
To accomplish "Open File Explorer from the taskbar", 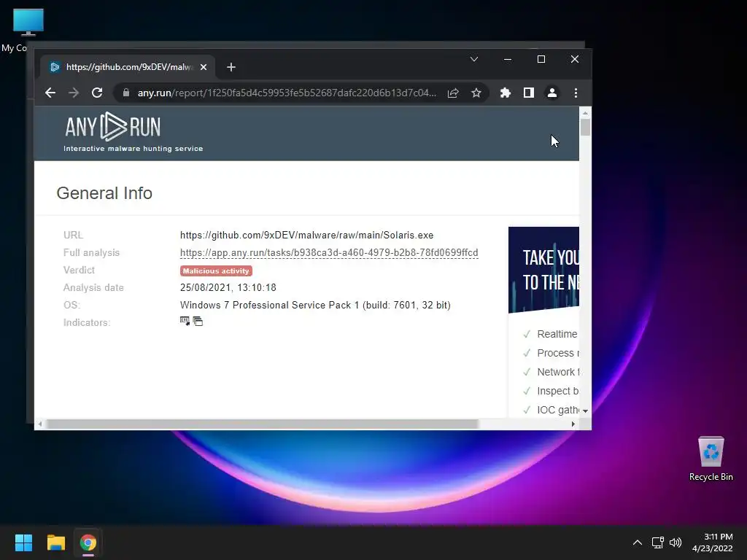I will 55,542.
